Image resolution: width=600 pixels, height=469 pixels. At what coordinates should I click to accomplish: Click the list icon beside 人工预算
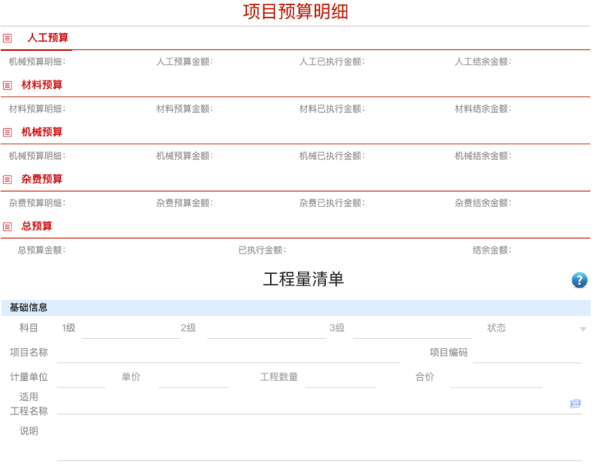point(7,38)
